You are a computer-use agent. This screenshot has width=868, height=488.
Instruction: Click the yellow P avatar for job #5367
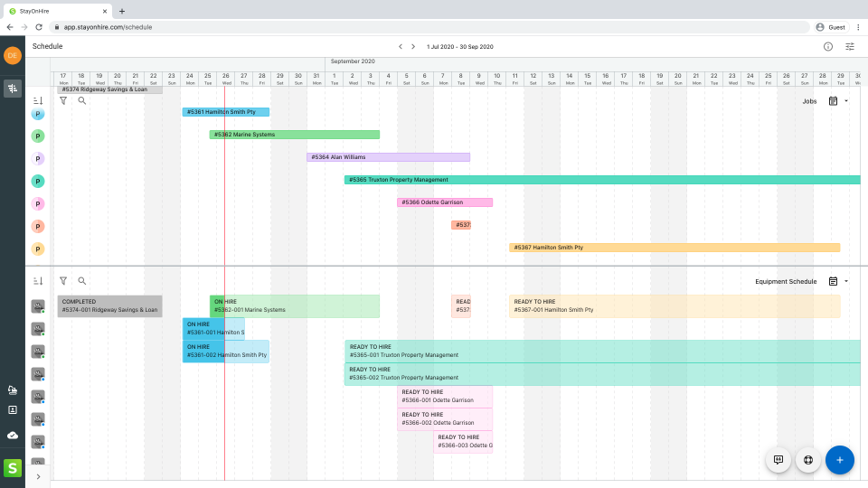pyautogui.click(x=38, y=249)
